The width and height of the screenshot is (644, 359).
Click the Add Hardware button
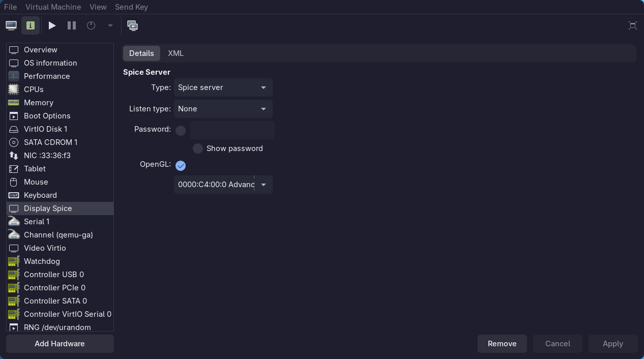coord(60,343)
